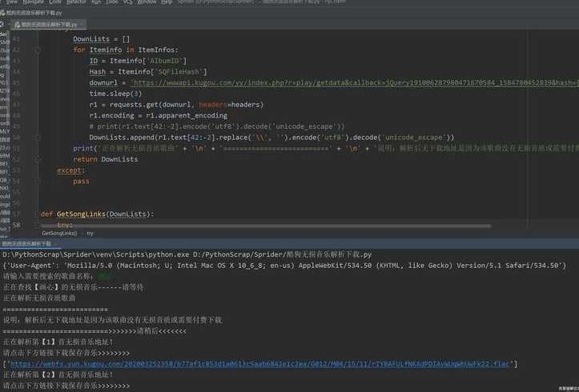Open the Run menu

click(96, 2)
